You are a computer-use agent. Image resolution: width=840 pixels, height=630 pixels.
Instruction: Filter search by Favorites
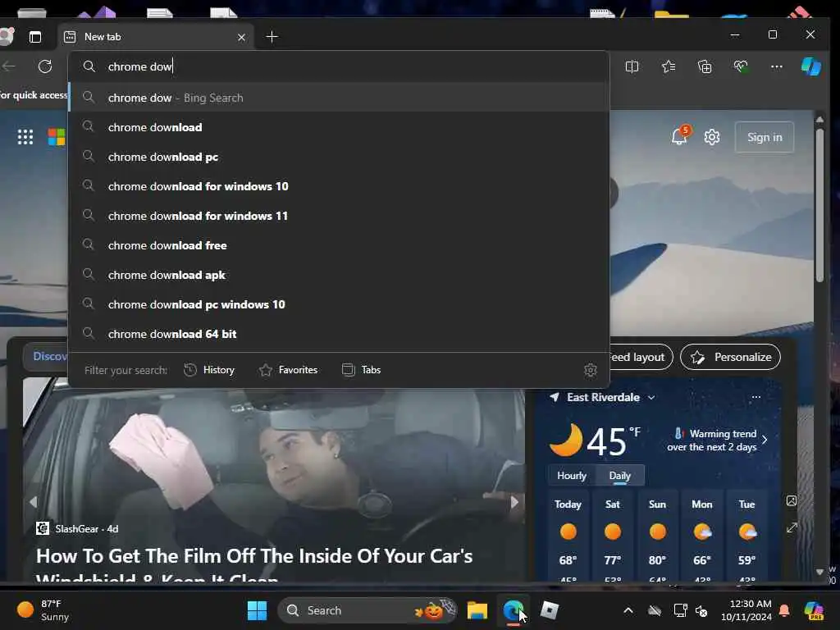tap(288, 370)
